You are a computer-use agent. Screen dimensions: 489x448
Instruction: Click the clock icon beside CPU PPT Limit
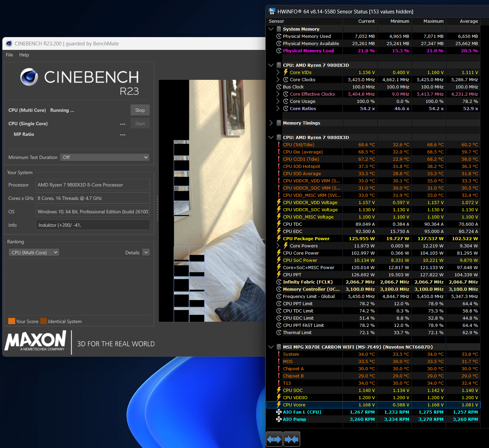279,303
